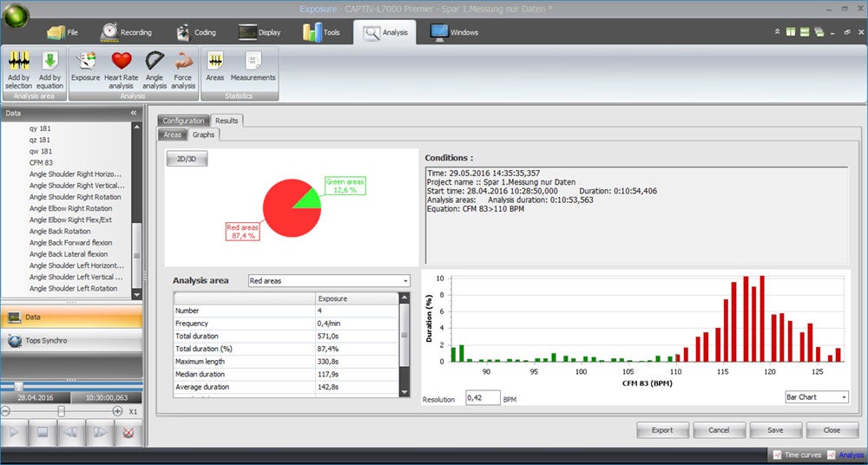Click the Add by equation icon
868x465 pixels.
pos(50,62)
